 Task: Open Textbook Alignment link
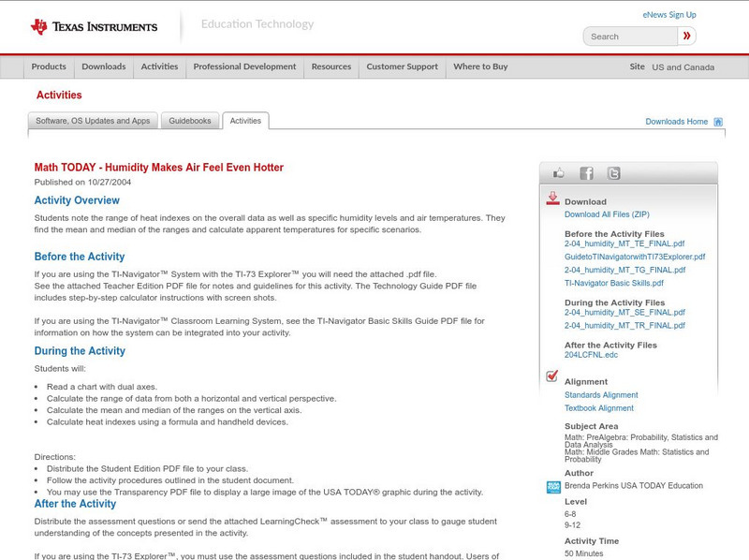[x=599, y=408]
